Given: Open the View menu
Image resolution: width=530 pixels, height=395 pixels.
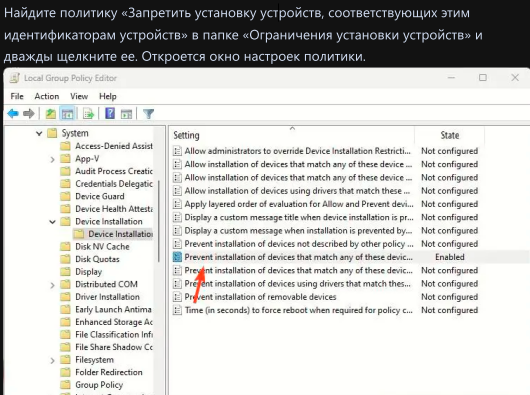Looking at the screenshot, I should (x=79, y=96).
